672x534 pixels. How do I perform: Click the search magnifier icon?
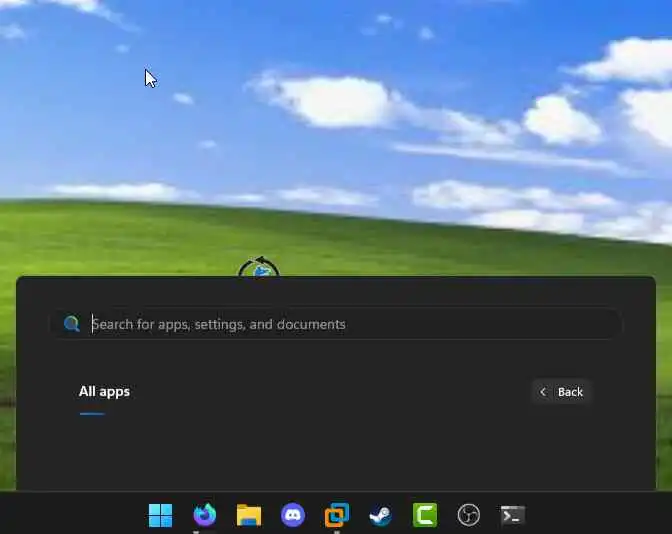click(72, 324)
